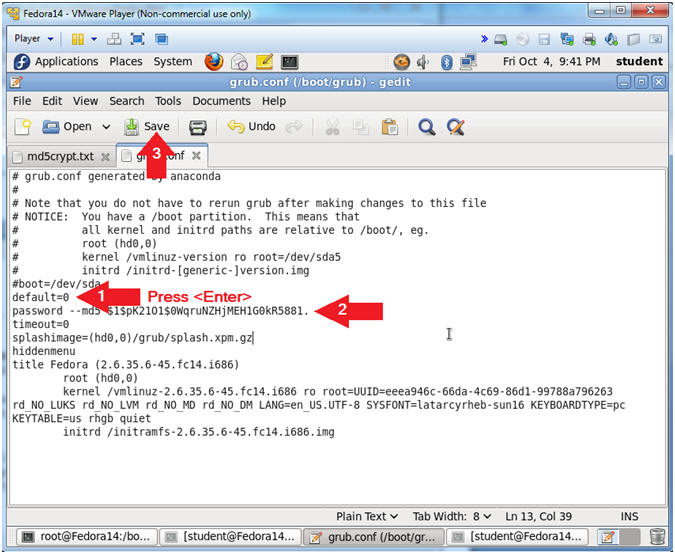Print the current document with the printer icon
675x554 pixels.
click(x=198, y=127)
